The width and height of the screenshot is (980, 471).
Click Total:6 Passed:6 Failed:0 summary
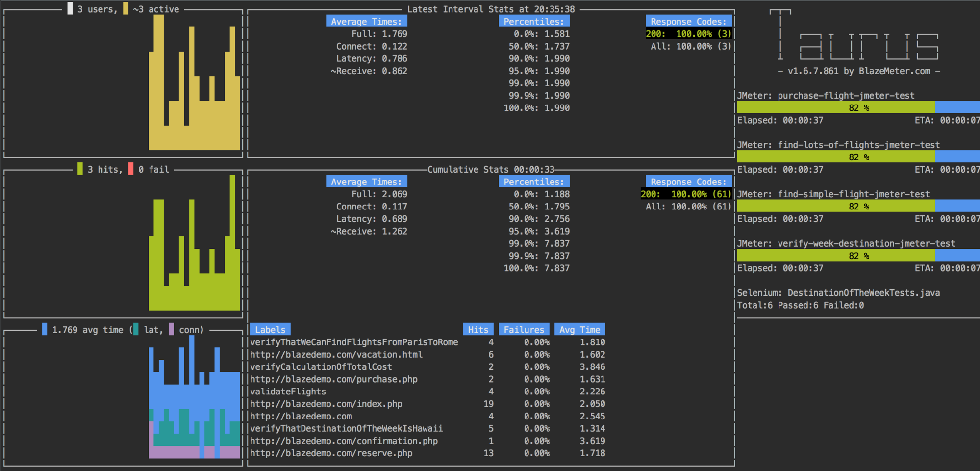[801, 305]
